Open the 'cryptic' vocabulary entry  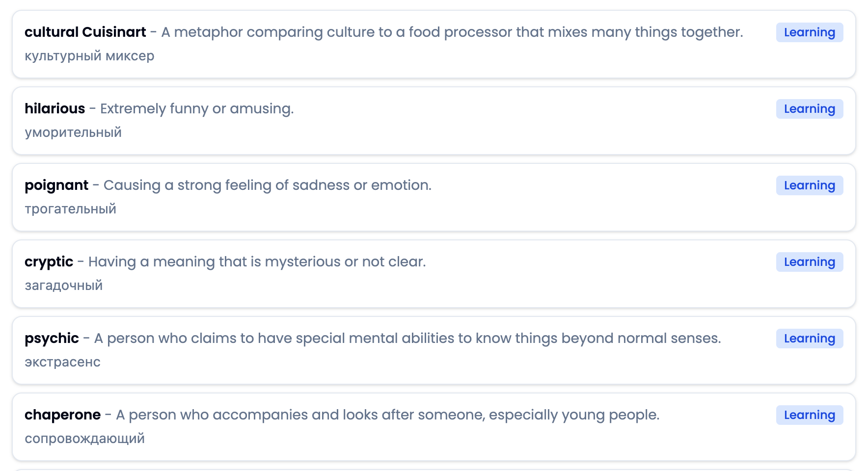coord(49,262)
